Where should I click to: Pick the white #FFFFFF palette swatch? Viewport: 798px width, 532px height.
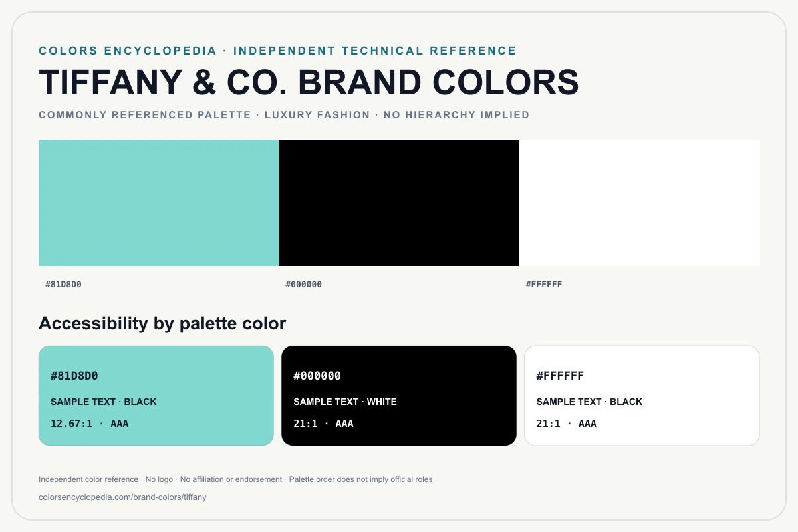point(640,203)
